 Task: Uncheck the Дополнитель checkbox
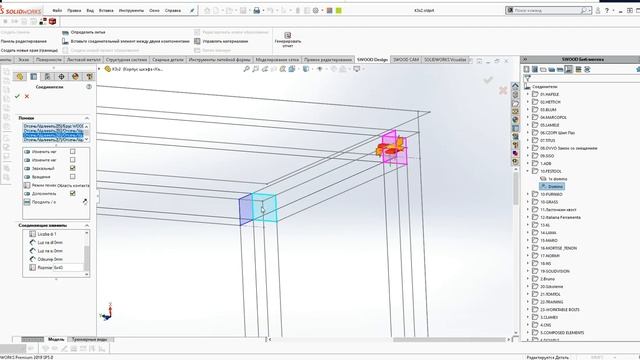(x=73, y=193)
